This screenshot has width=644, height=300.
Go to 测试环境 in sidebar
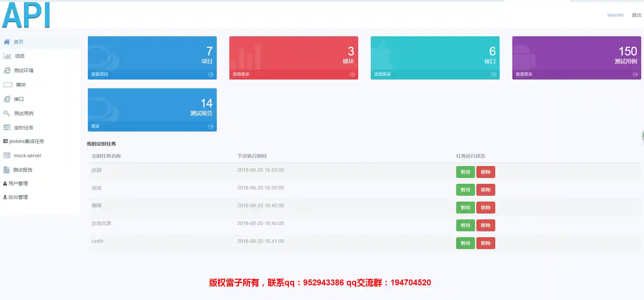click(24, 70)
